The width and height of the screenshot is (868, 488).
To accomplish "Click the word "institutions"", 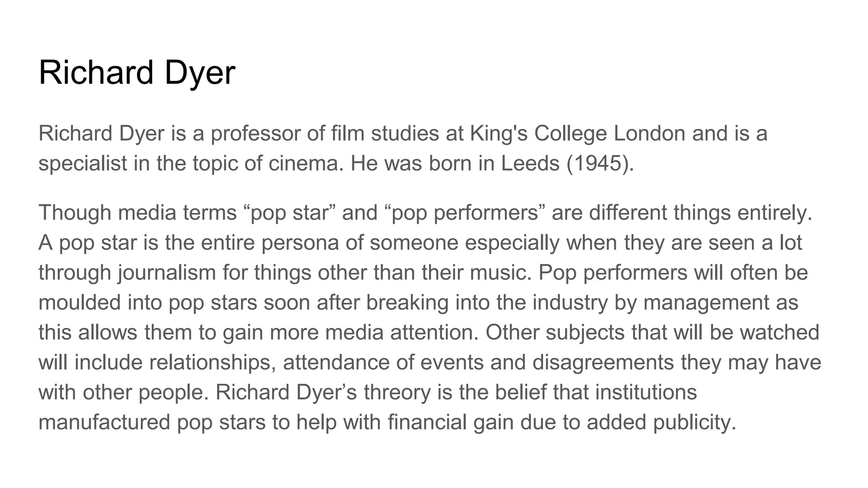I will (x=646, y=392).
